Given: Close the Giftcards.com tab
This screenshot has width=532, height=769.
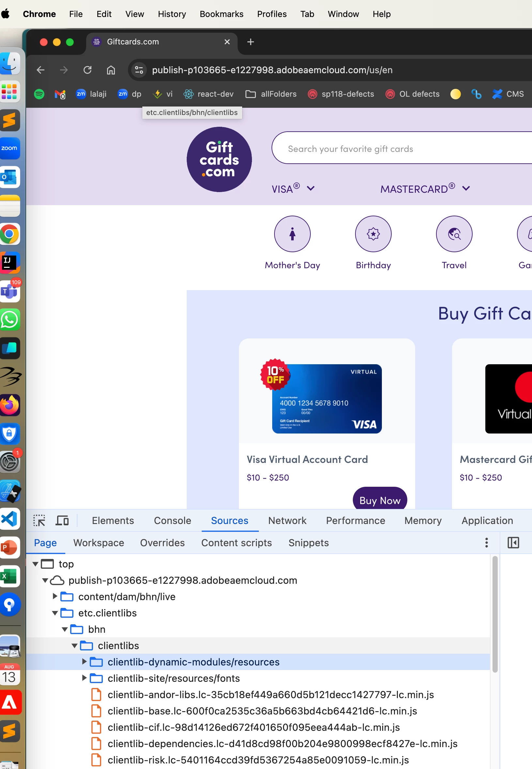Looking at the screenshot, I should 227,42.
